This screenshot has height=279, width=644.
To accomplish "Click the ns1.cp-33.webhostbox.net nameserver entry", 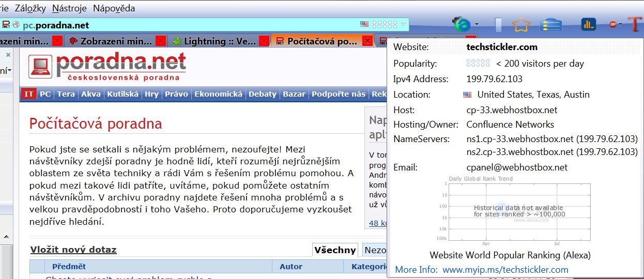I will [552, 139].
